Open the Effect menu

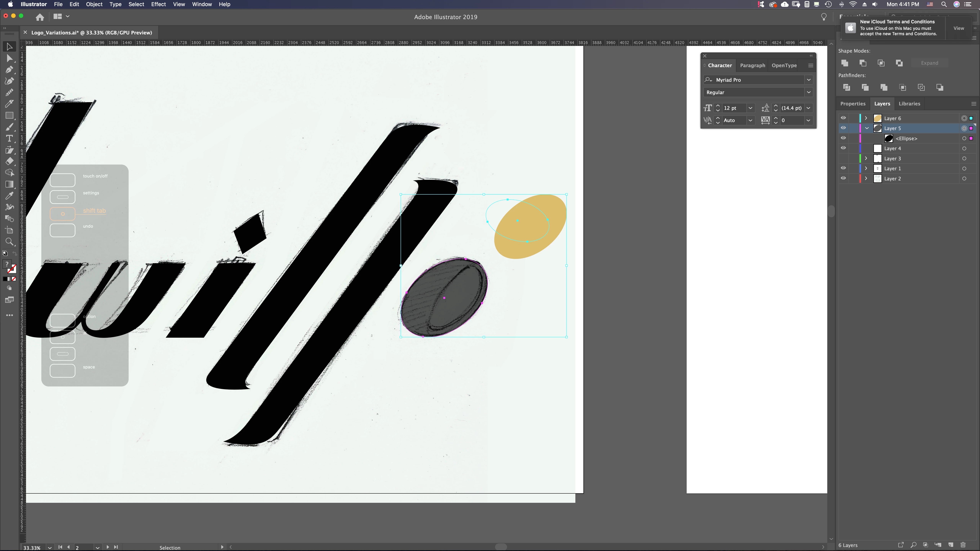[158, 4]
